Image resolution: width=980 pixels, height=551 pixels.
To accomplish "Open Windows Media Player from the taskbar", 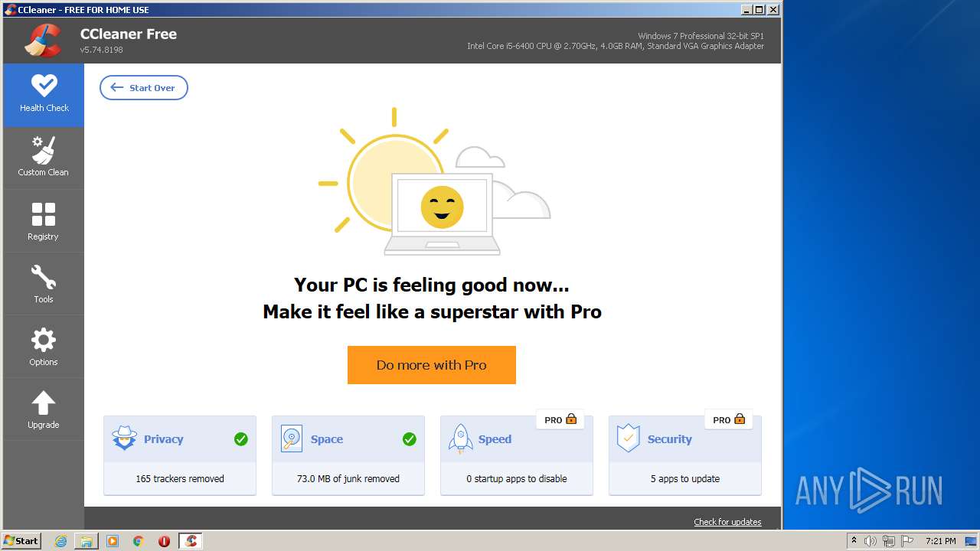I will click(x=113, y=541).
